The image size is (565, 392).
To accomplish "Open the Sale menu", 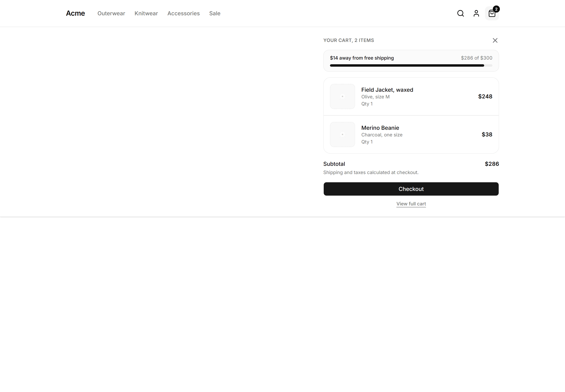I will 215,13.
